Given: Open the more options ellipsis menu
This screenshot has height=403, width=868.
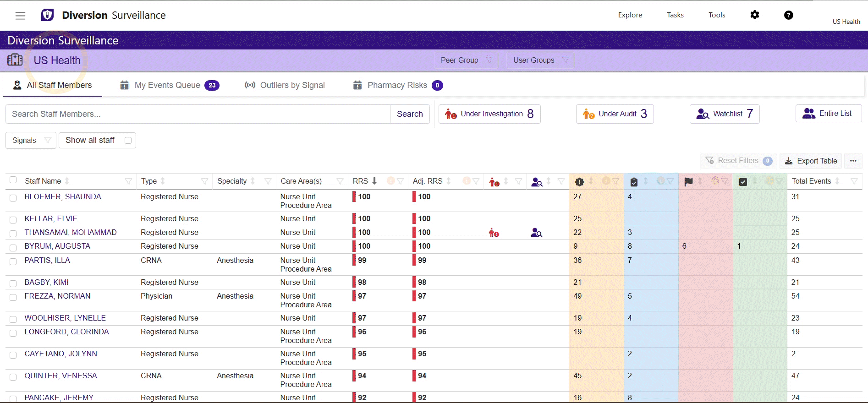Looking at the screenshot, I should coord(853,161).
